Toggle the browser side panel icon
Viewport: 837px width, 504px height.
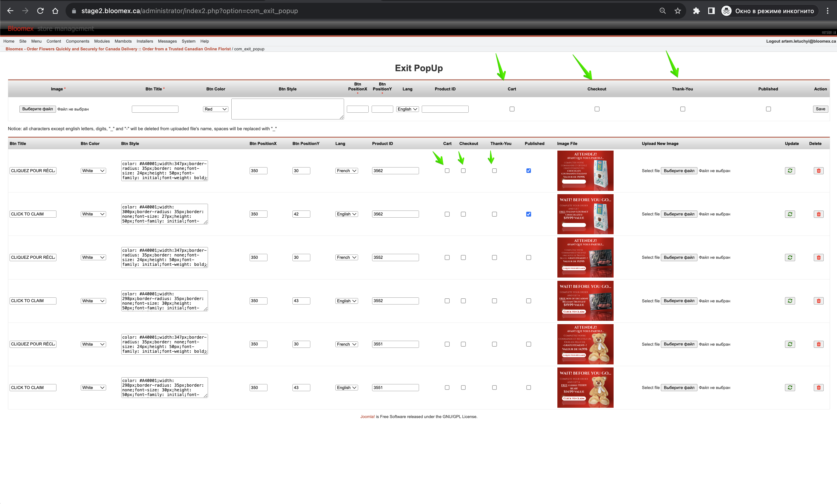[711, 11]
